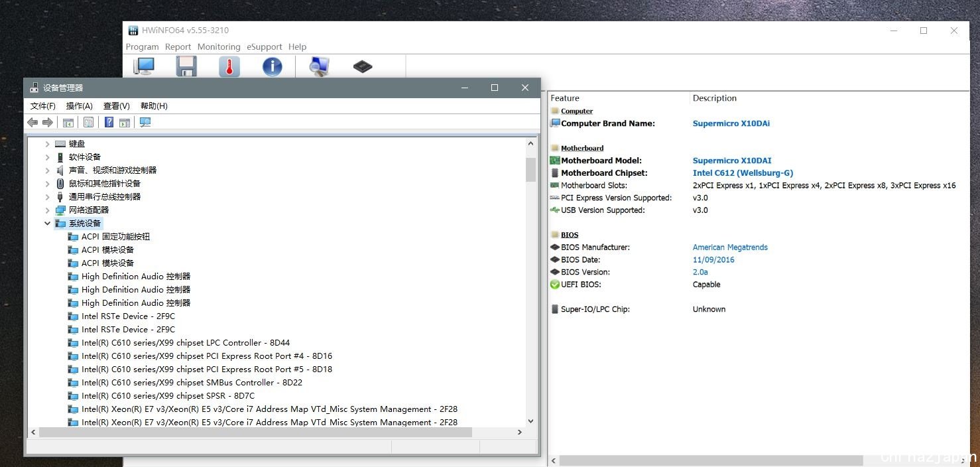
Task: Click the folder icon beside 系统设备
Action: tap(60, 224)
